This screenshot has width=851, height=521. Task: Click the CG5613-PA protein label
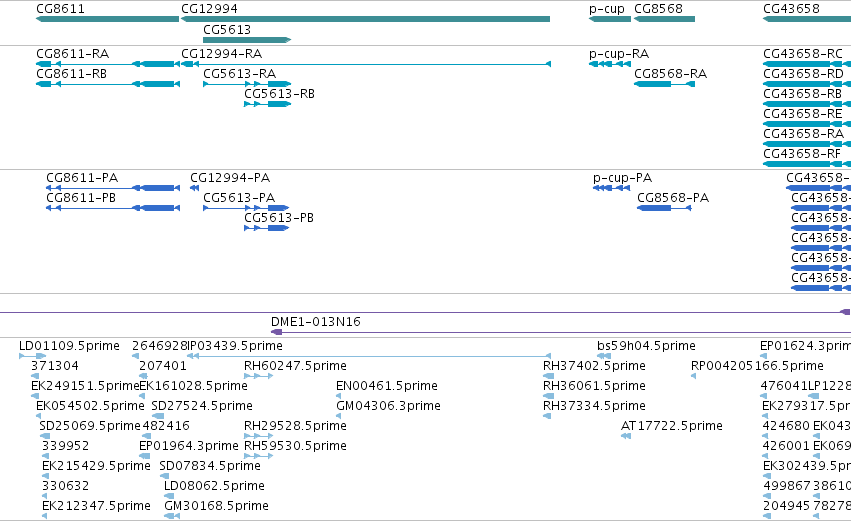pos(239,198)
